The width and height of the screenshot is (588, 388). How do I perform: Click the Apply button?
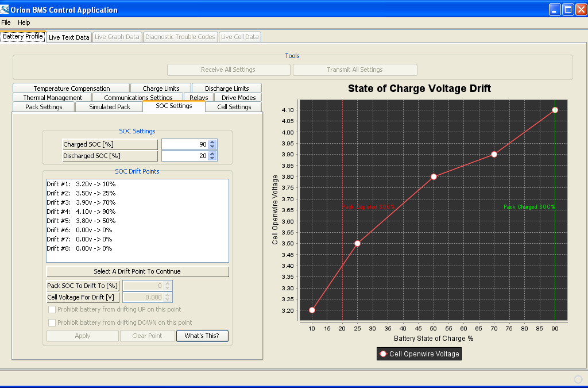(x=83, y=336)
